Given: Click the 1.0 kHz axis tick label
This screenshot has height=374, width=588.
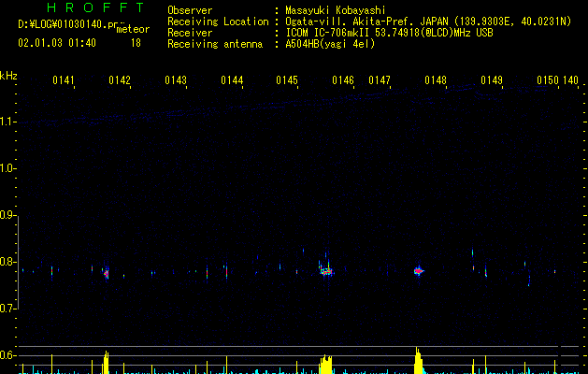Looking at the screenshot, I should [x=8, y=168].
